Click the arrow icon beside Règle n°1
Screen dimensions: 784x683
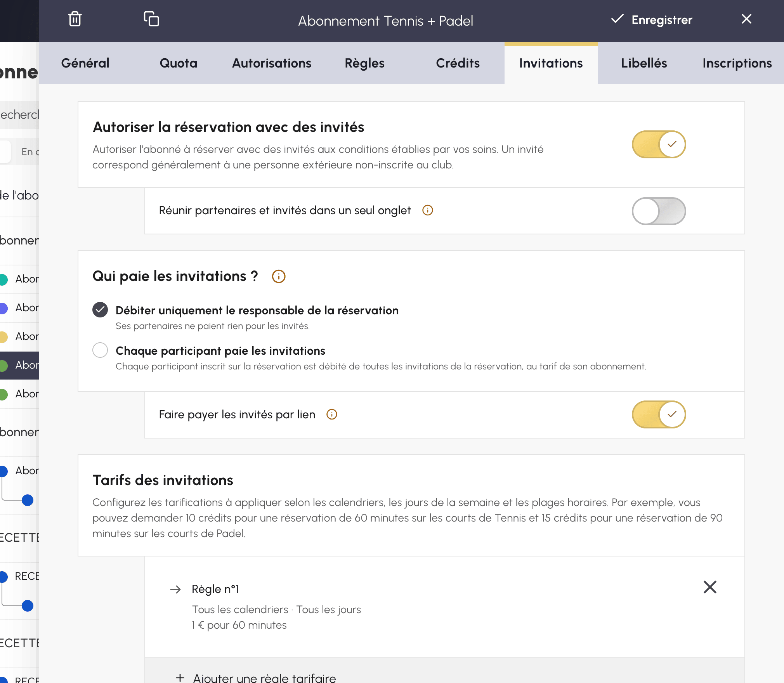point(176,589)
